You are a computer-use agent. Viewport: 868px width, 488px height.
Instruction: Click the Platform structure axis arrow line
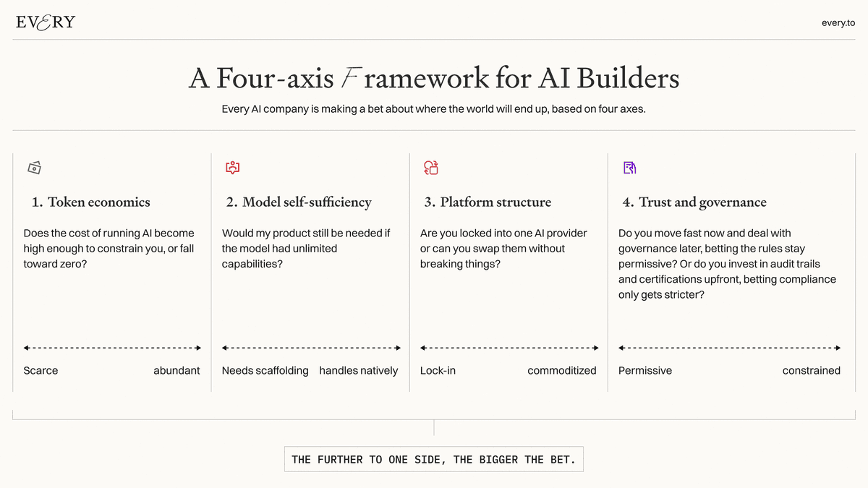(x=509, y=348)
